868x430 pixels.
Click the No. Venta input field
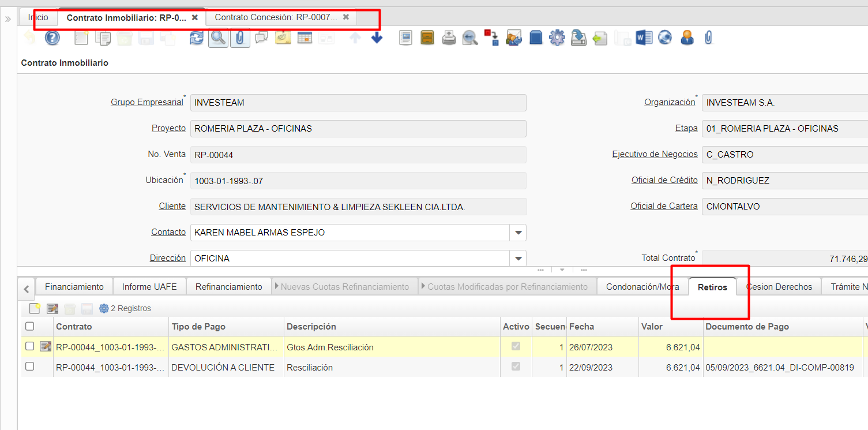tap(358, 155)
